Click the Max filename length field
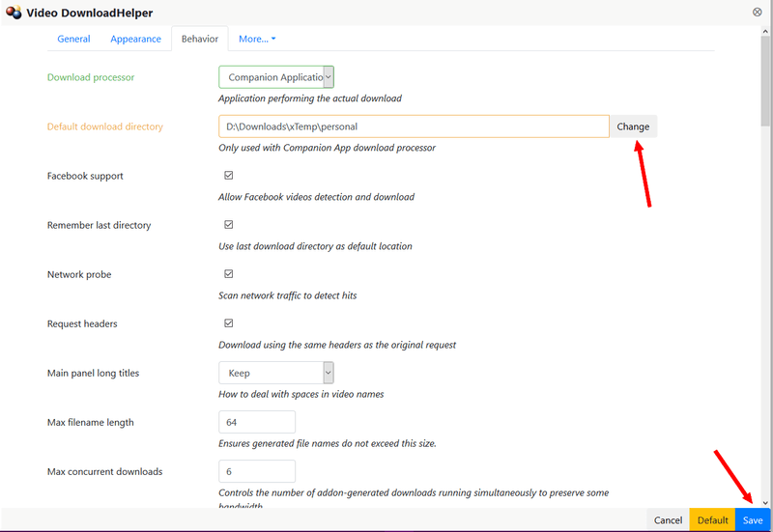Image resolution: width=773 pixels, height=532 pixels. pos(257,422)
